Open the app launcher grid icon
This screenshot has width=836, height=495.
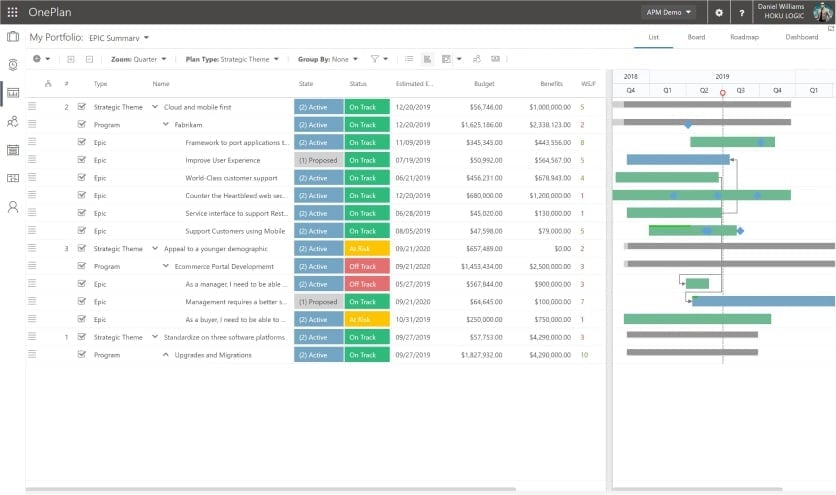[x=12, y=12]
